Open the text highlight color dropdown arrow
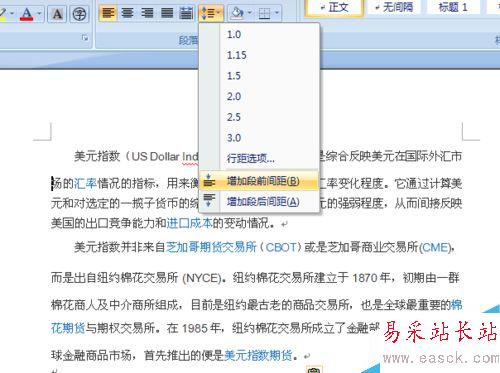 (12, 14)
